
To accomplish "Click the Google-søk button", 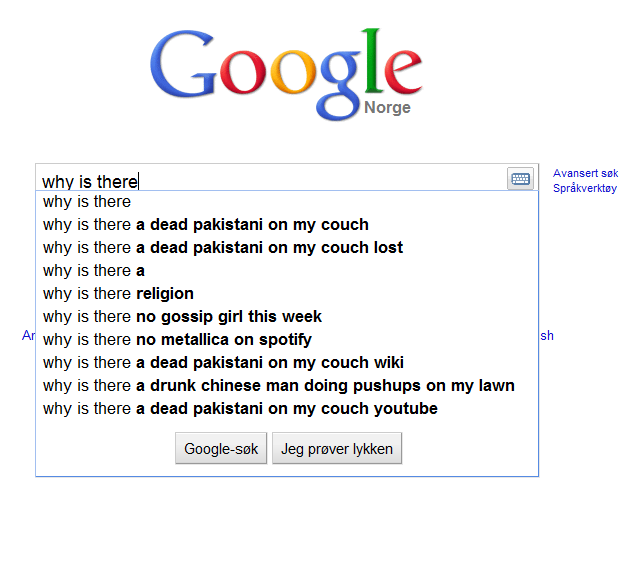I will (x=221, y=448).
